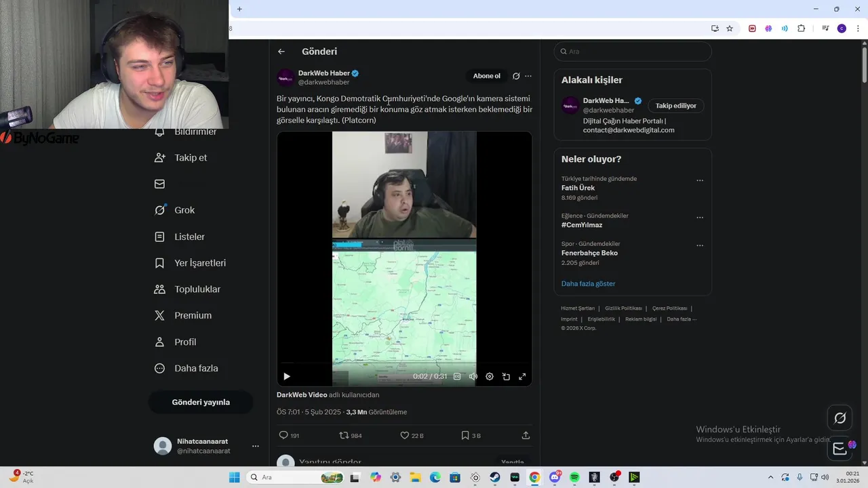Image resolution: width=868 pixels, height=488 pixels.
Task: Click the Abone ol button
Action: pos(486,76)
